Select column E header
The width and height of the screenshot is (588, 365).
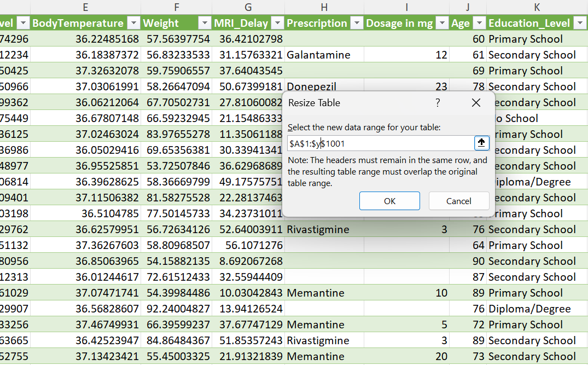click(x=85, y=8)
